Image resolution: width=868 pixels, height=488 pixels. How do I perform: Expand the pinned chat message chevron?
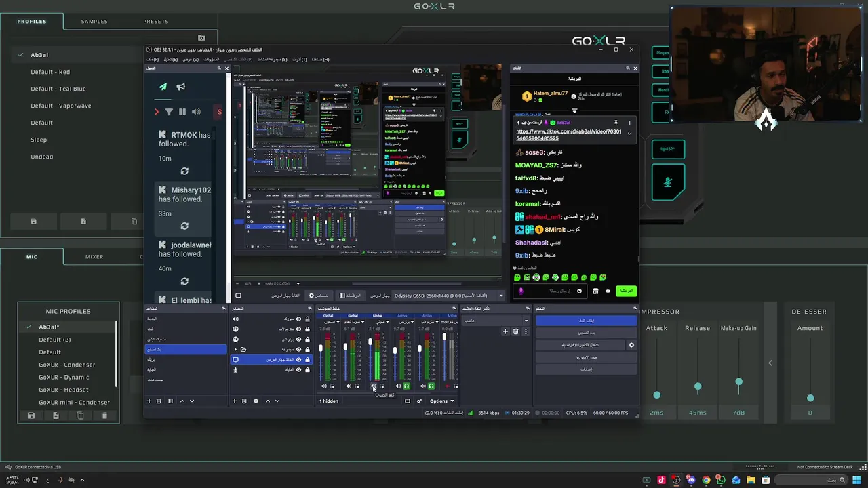pos(629,134)
